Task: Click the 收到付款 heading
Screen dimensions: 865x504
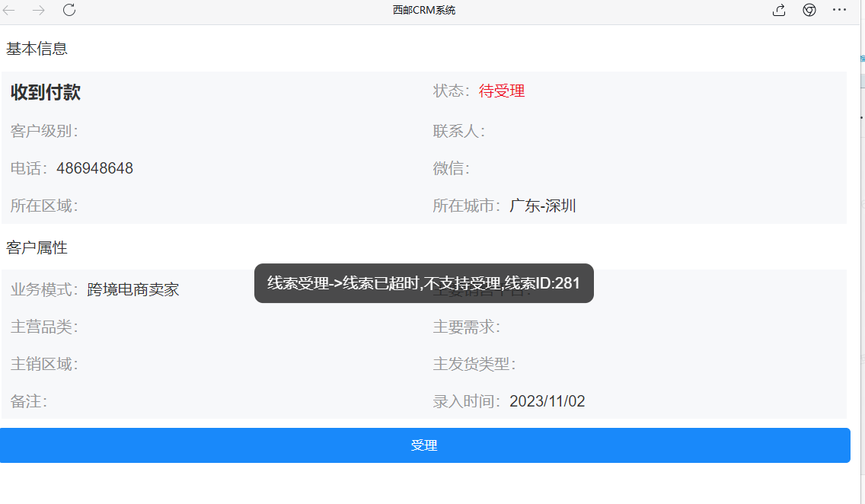Action: coord(46,92)
